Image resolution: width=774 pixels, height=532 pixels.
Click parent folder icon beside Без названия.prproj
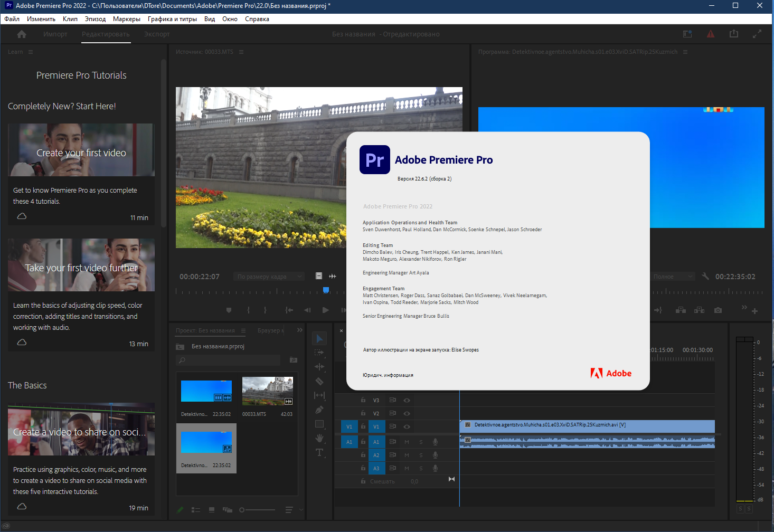(180, 347)
